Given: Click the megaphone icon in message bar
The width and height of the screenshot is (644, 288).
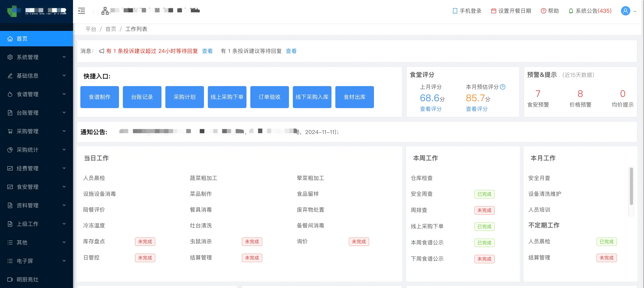Looking at the screenshot, I should pyautogui.click(x=101, y=51).
